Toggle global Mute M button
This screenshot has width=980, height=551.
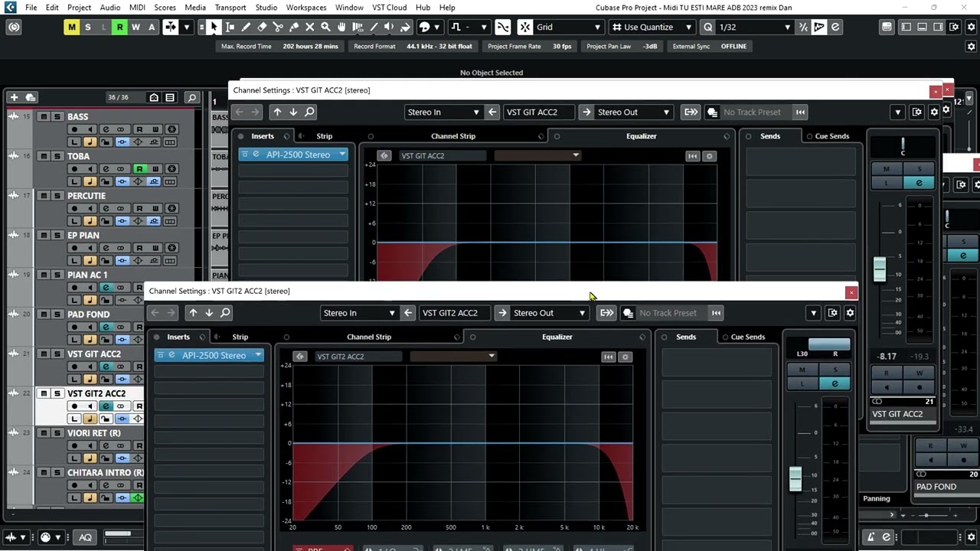(71, 27)
